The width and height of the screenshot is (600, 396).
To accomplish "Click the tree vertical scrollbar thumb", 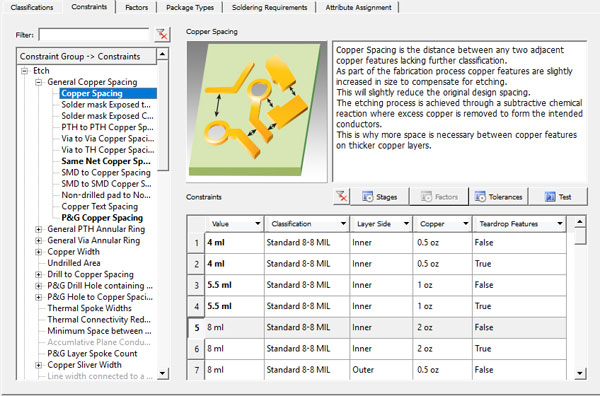I will pyautogui.click(x=163, y=115).
